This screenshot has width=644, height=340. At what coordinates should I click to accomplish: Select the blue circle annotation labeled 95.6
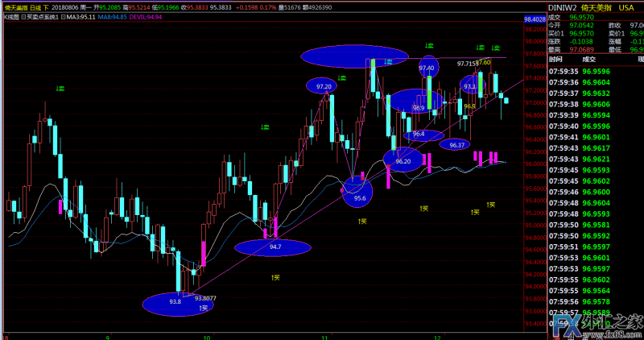[x=358, y=194]
